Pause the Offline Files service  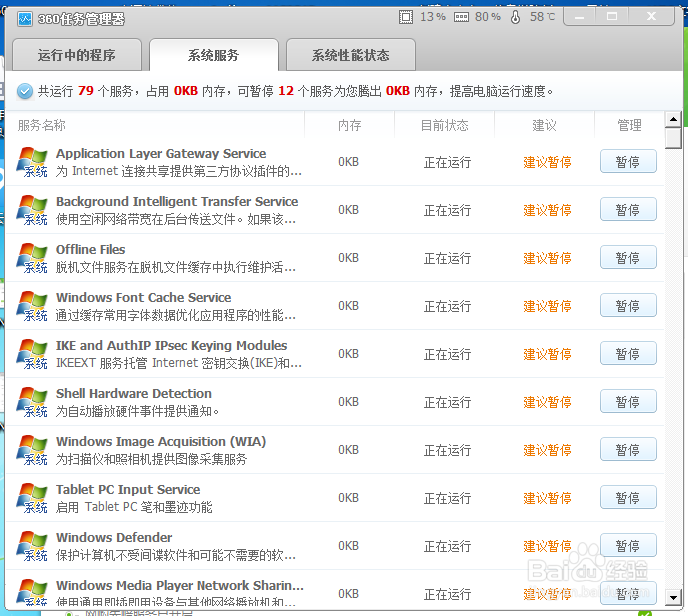[x=628, y=258]
